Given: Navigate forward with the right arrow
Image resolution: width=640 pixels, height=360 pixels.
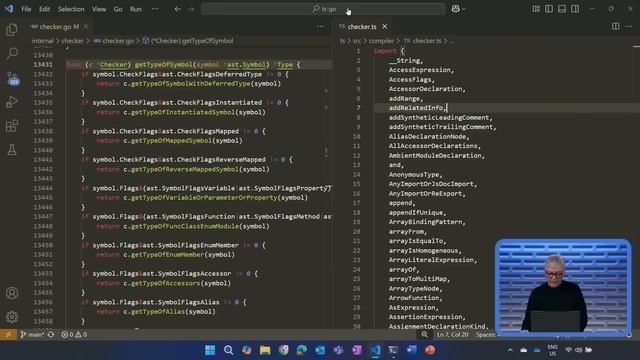Looking at the screenshot, I should (191, 9).
